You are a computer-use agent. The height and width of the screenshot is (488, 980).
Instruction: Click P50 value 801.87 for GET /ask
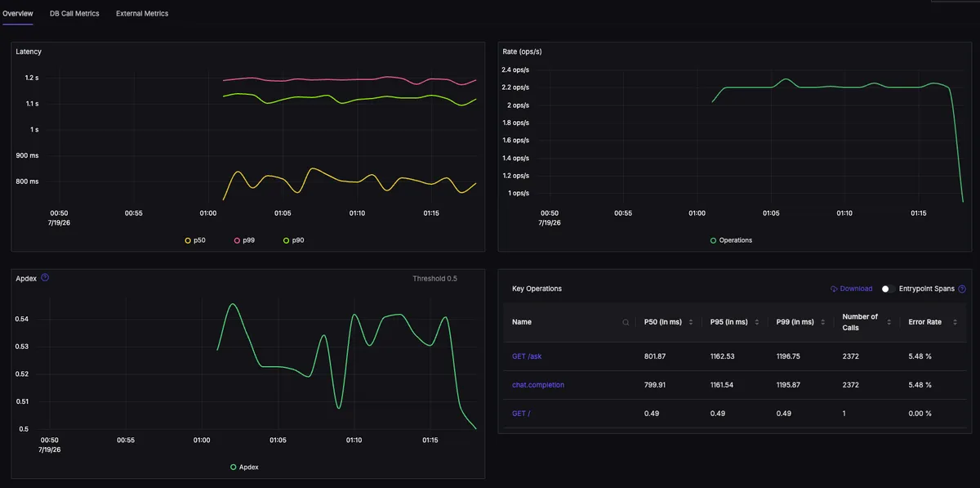click(655, 356)
